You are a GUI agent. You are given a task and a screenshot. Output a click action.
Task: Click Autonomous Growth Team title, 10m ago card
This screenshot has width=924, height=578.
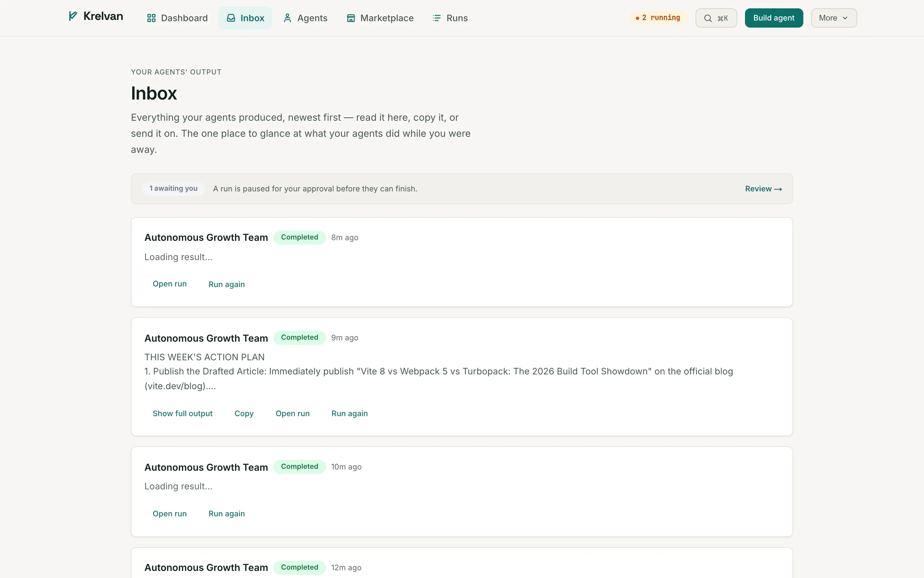click(206, 468)
